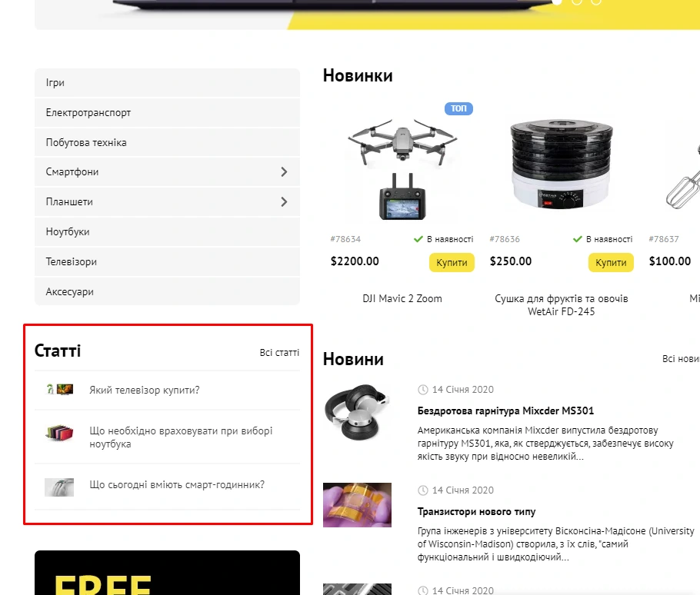This screenshot has height=595, width=700.
Task: Go to the Ноутбуки category
Action: pos(167,232)
